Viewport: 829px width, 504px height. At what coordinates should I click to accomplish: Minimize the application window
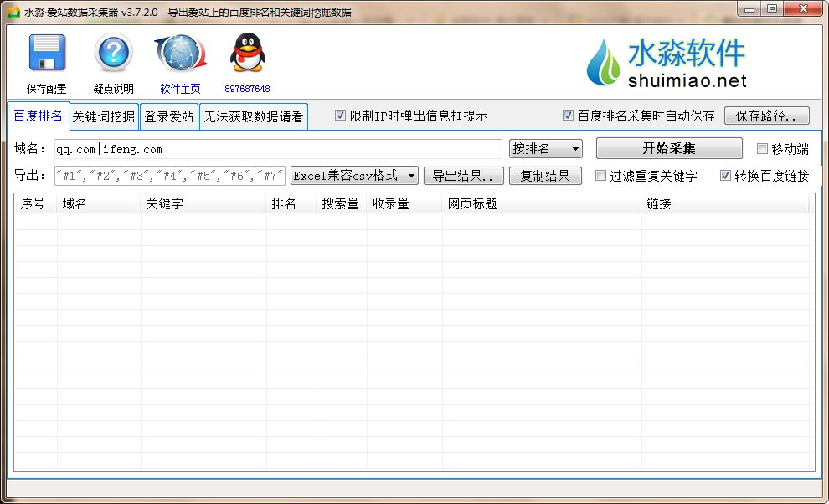[749, 8]
